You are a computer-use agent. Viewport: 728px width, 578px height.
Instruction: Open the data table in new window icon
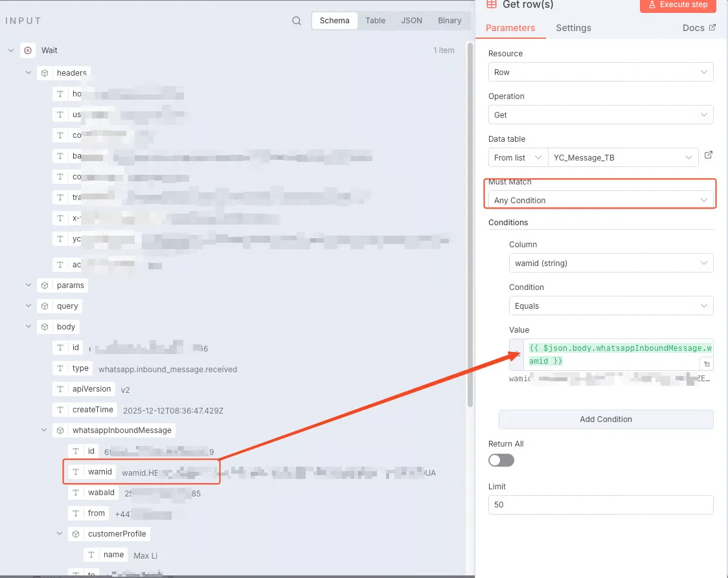pos(708,155)
